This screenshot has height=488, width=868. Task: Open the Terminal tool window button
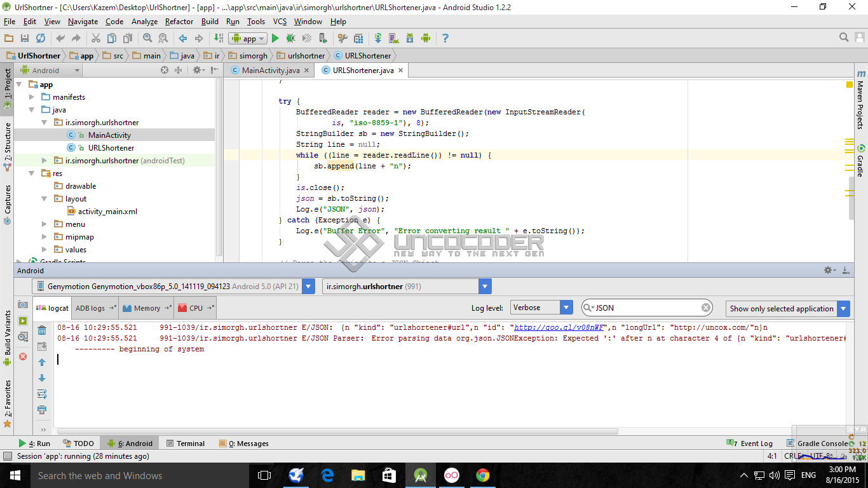186,444
